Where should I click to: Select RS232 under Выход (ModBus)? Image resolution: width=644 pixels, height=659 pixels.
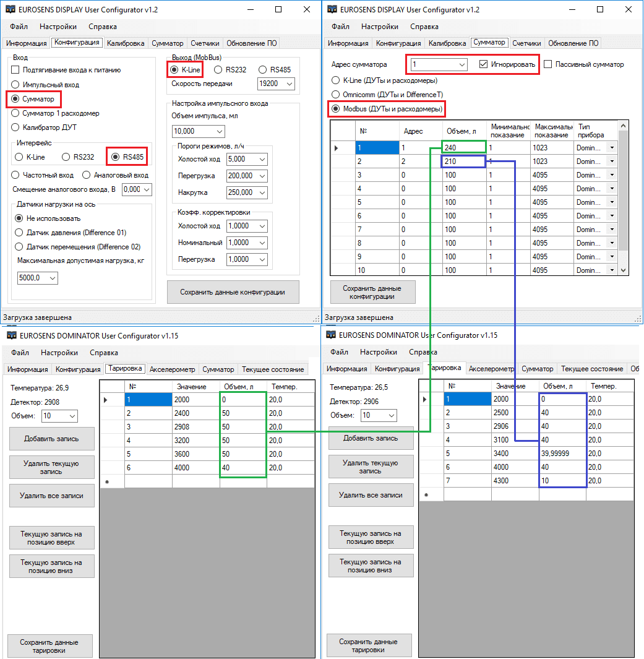tap(218, 70)
